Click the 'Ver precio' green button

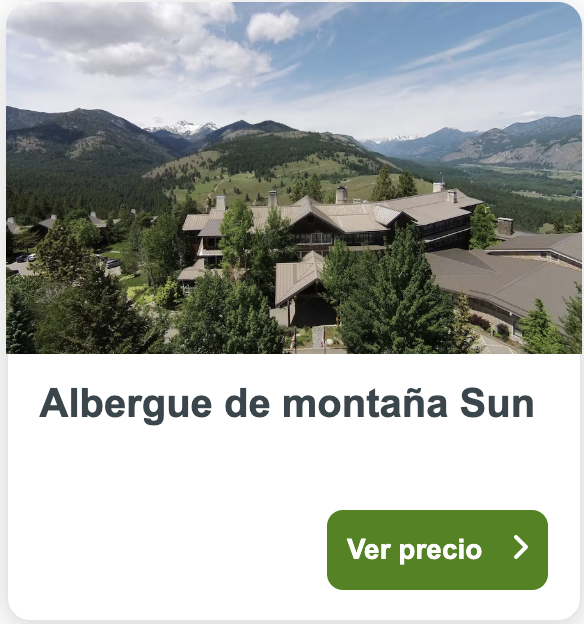coord(437,550)
